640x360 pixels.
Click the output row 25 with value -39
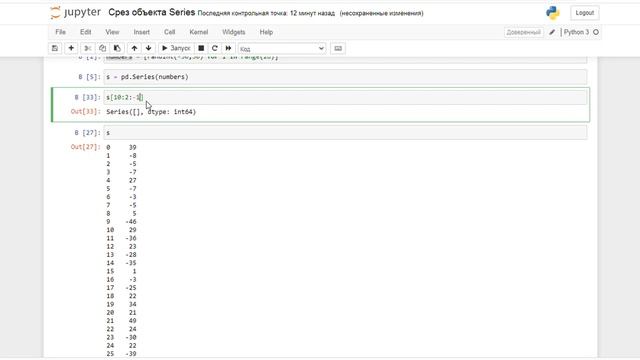pos(121,354)
